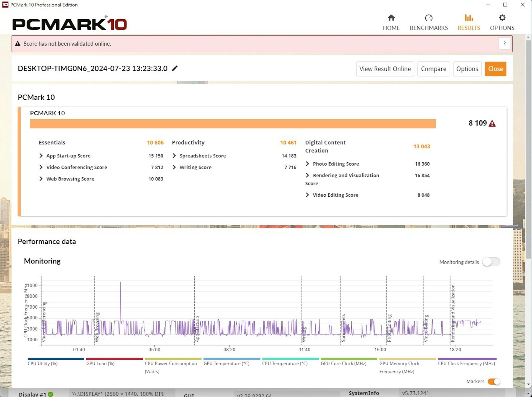Click the warning icon next to score 8 109
Screen dimensions: 532x397
(492, 123)
